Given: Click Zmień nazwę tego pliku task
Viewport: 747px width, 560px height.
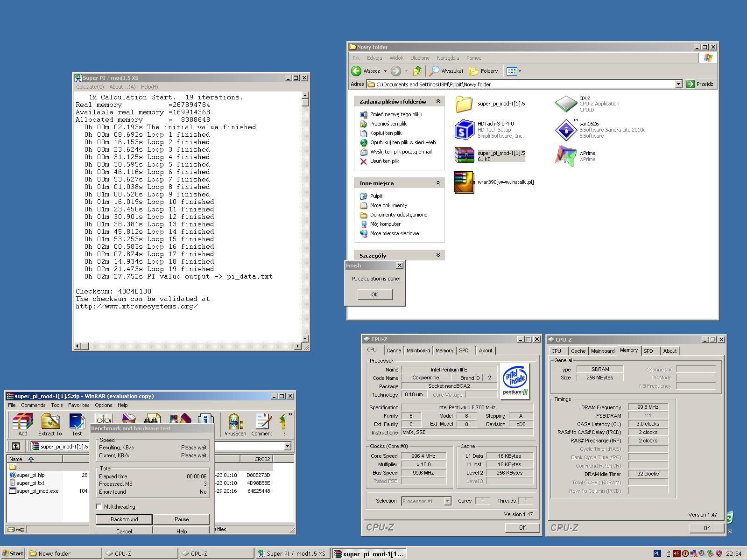Looking at the screenshot, I should click(x=396, y=114).
